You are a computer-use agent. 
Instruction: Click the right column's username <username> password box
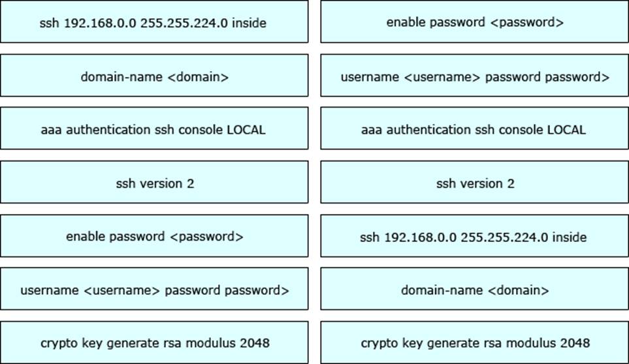[475, 76]
